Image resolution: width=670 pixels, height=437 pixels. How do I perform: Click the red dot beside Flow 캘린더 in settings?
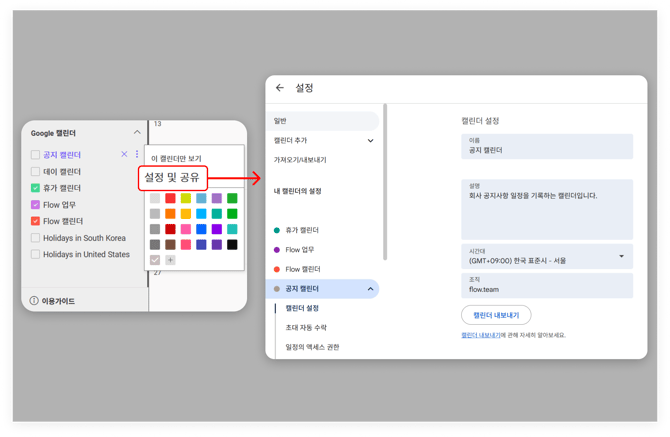277,269
